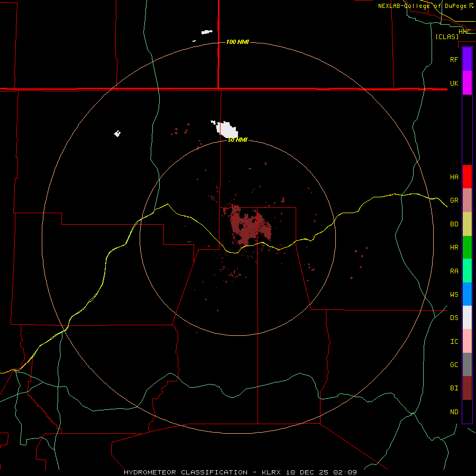The height and width of the screenshot is (476, 476).
Task: Click the 'RA' legend label
Action: pos(454,271)
